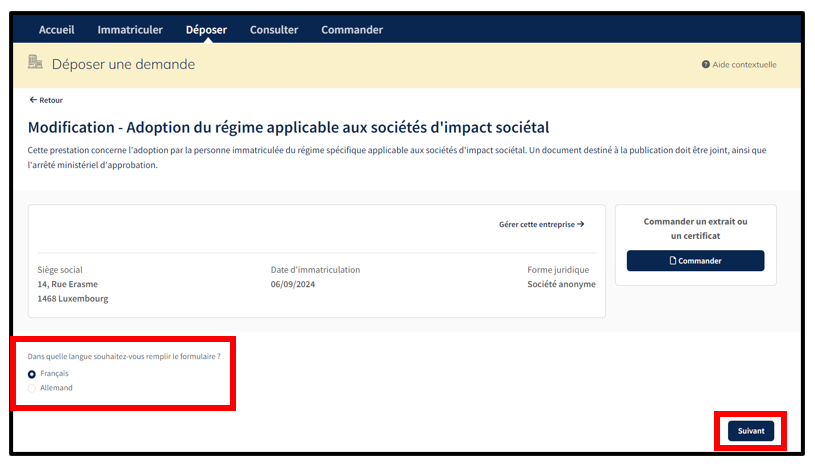Switch to the Consulter menu
The image size is (815, 466).
274,30
